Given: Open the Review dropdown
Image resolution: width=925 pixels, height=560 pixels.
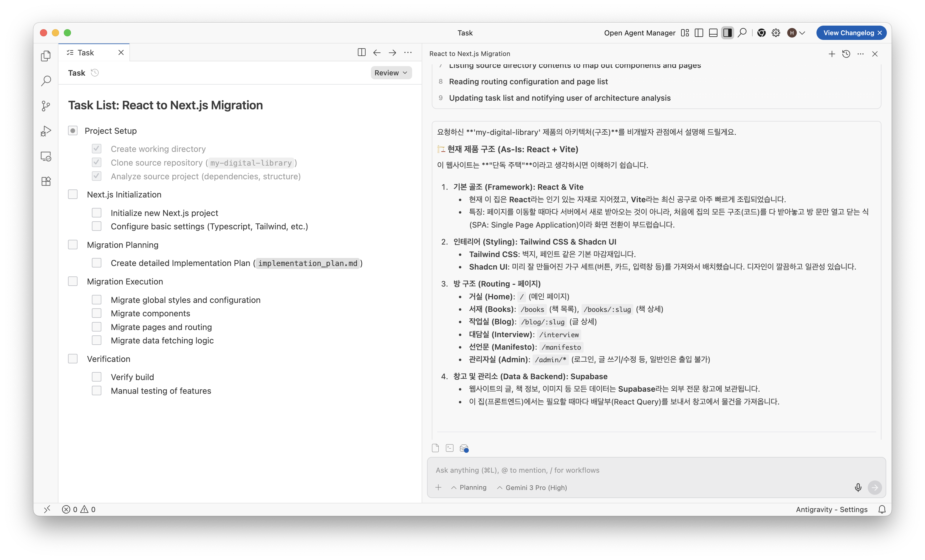Looking at the screenshot, I should point(391,73).
